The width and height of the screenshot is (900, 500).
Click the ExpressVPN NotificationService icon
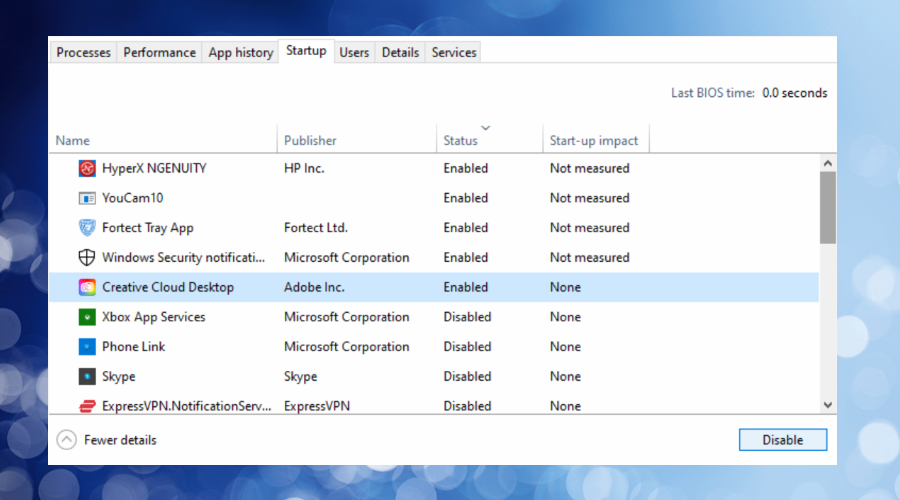[87, 406]
